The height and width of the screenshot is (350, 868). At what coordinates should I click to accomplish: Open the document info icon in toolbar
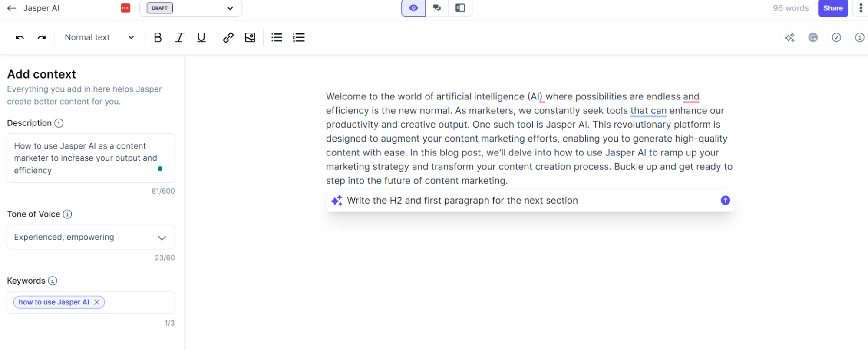tap(860, 38)
